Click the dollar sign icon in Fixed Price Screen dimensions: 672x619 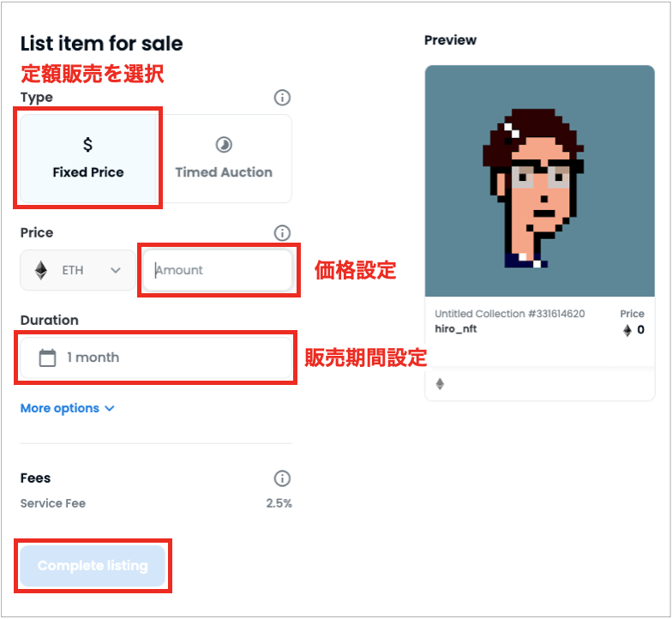(87, 144)
